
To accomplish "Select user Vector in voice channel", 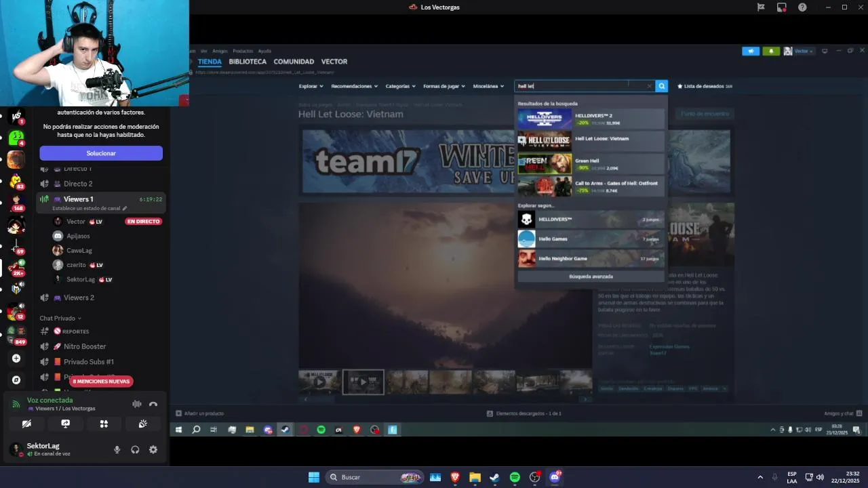I will (76, 222).
